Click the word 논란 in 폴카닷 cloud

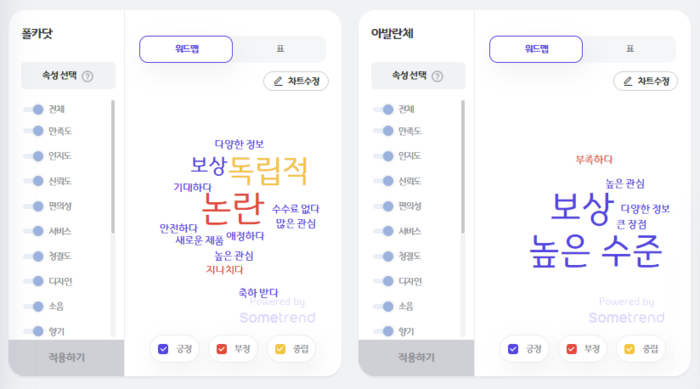tap(233, 208)
